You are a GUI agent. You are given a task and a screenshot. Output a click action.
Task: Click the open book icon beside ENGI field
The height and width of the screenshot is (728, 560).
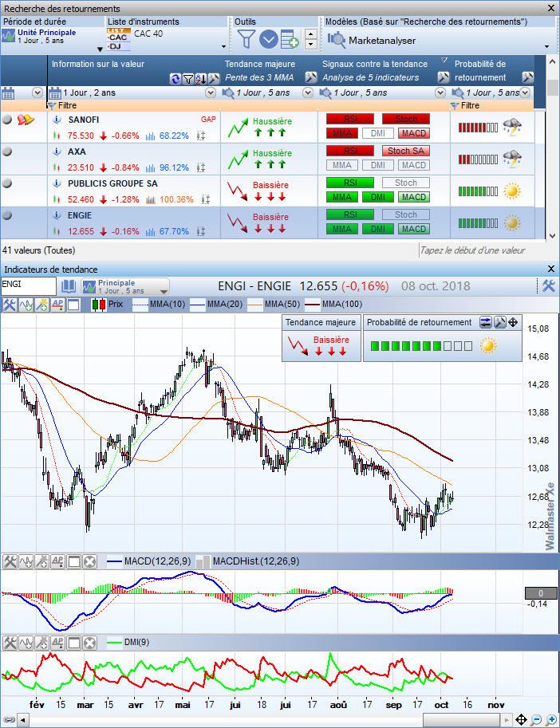(69, 286)
